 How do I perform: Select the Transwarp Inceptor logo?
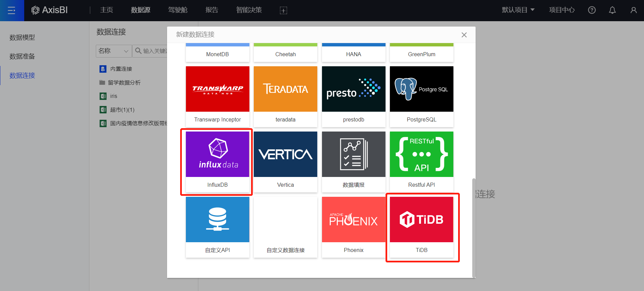click(x=217, y=89)
